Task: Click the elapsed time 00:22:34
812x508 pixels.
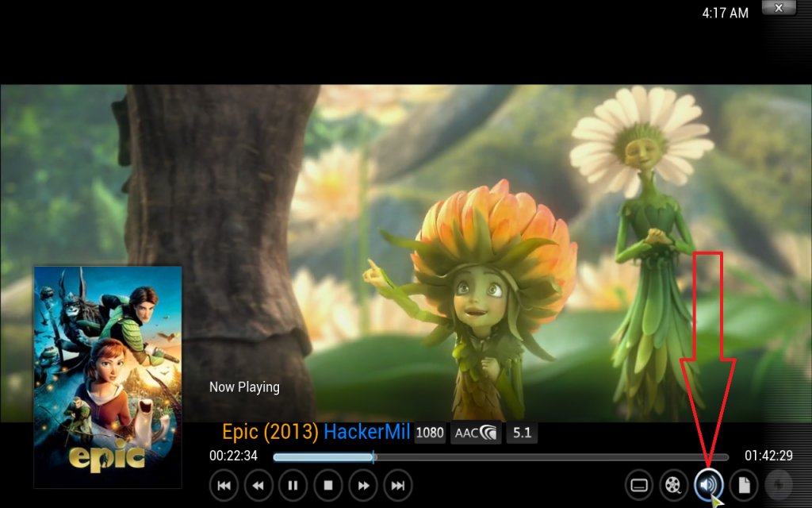Action: (x=233, y=456)
